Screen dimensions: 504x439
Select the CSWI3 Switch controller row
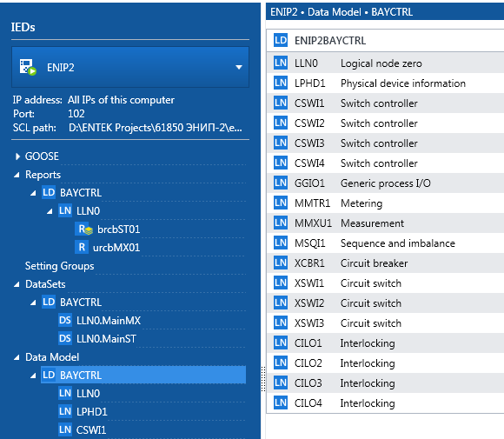385,143
